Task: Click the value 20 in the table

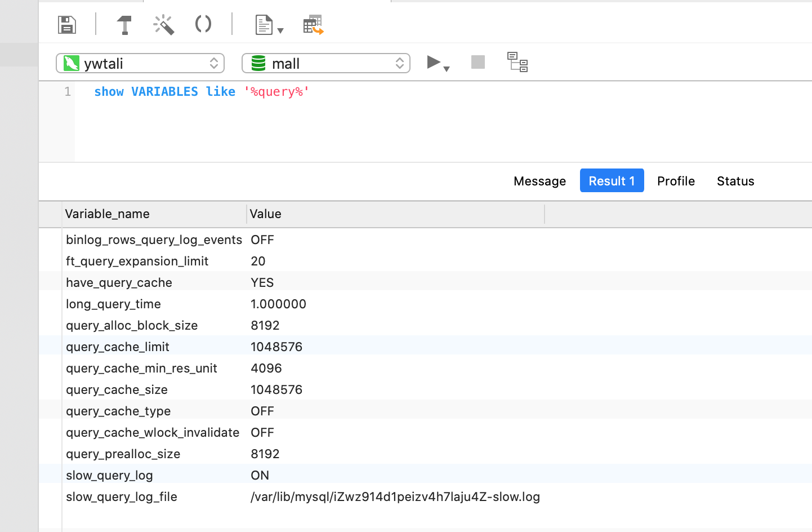Action: pos(258,261)
